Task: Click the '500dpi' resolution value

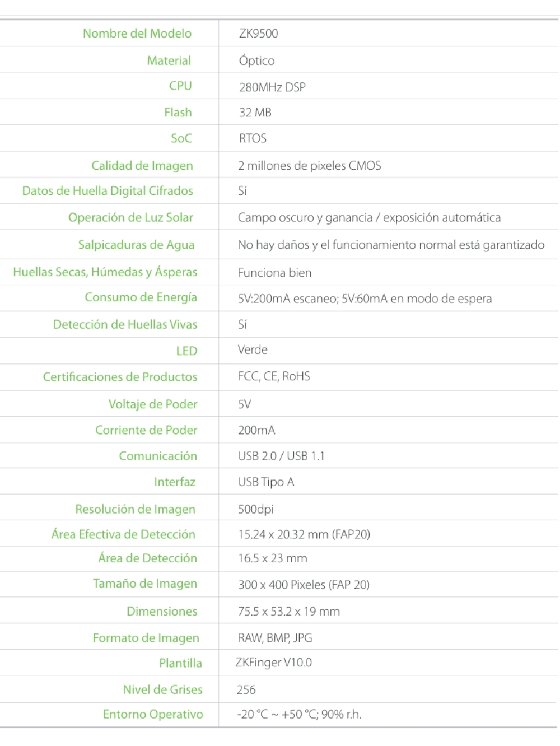Action: coord(256,509)
